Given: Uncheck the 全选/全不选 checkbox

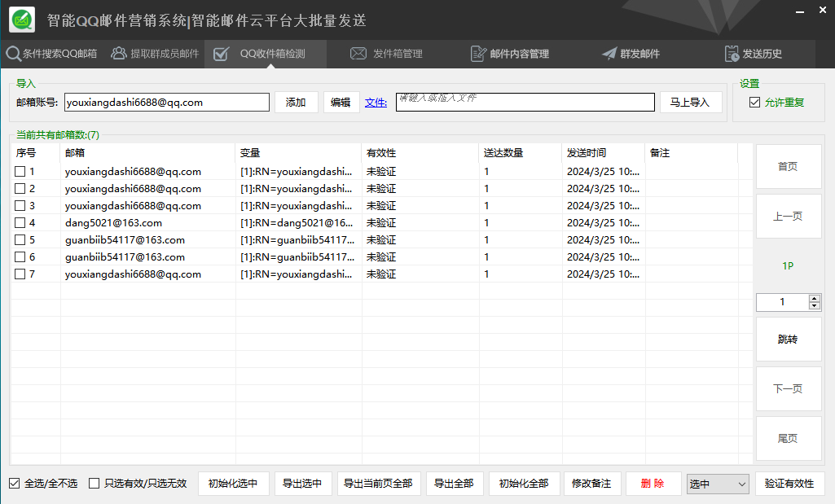Looking at the screenshot, I should pos(15,484).
